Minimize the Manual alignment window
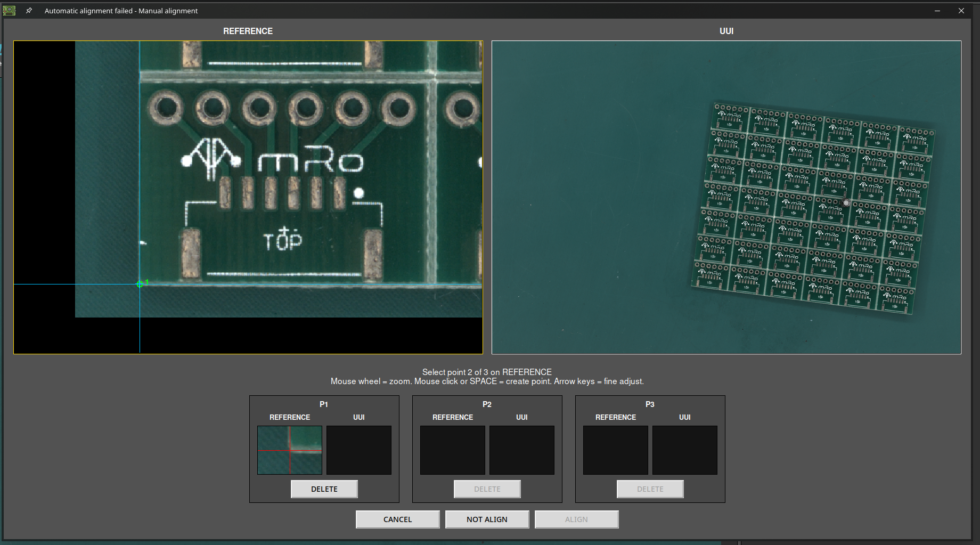Screen dimensions: 980x545 click(937, 11)
